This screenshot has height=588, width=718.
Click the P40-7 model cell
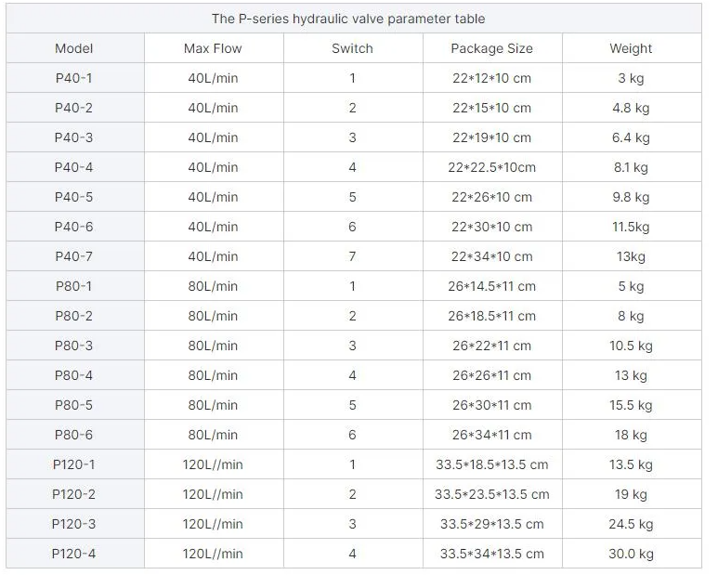point(74,256)
